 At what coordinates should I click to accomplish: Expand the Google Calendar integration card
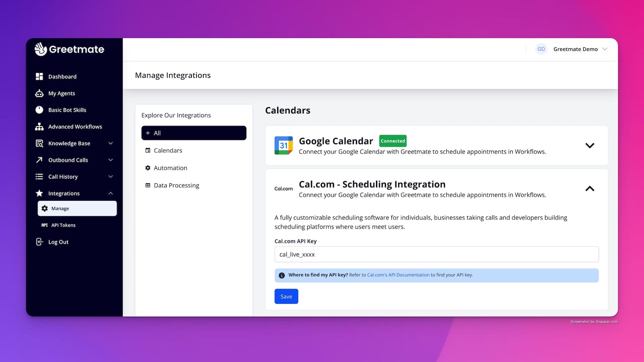coord(590,145)
